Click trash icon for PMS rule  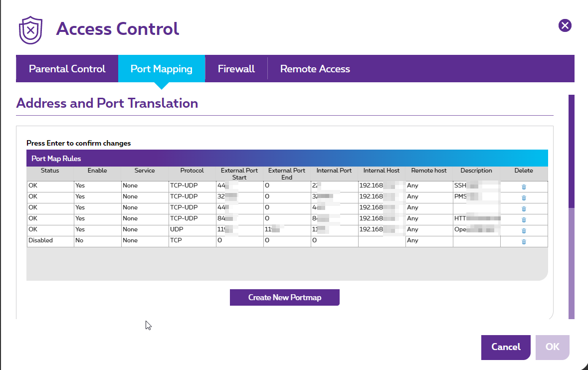tap(524, 197)
